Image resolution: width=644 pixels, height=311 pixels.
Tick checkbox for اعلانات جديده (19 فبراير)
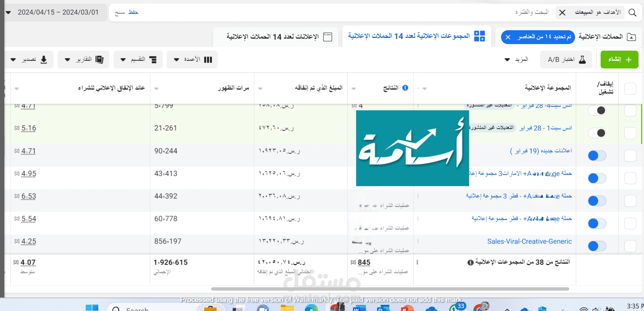click(x=630, y=155)
